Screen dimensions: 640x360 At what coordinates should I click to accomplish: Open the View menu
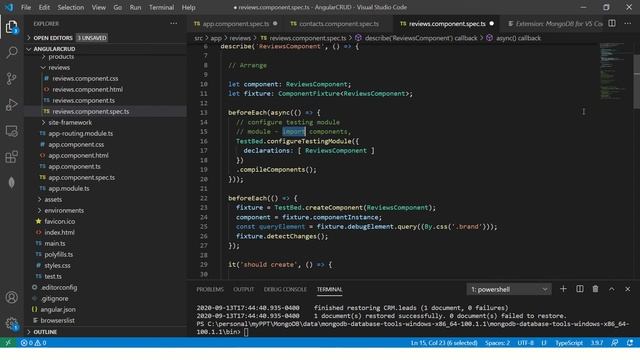click(98, 7)
